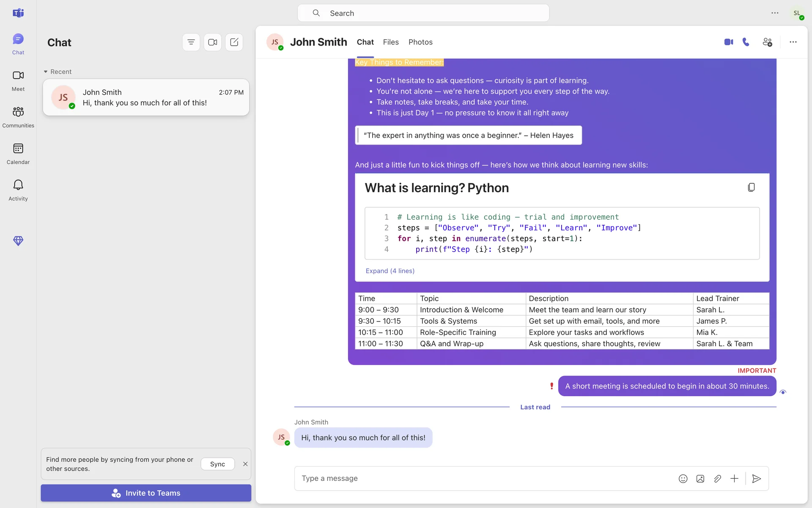Open more chat options ellipsis menu

coord(793,42)
